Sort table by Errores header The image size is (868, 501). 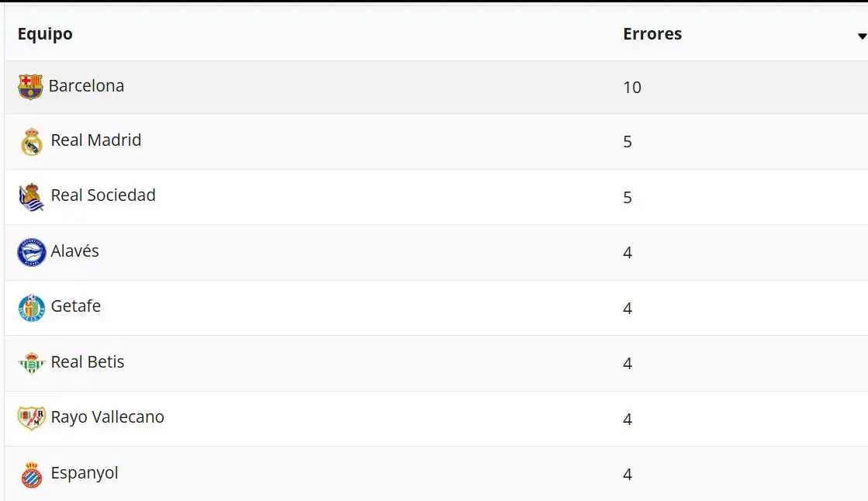pos(652,34)
